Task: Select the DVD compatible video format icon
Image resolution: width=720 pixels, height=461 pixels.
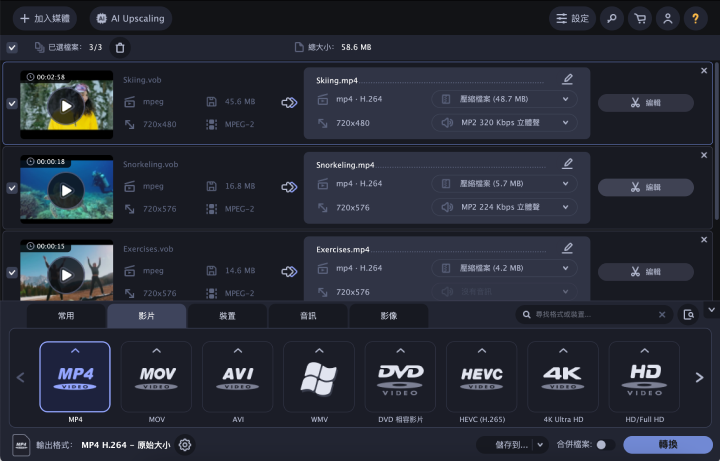Action: point(400,377)
